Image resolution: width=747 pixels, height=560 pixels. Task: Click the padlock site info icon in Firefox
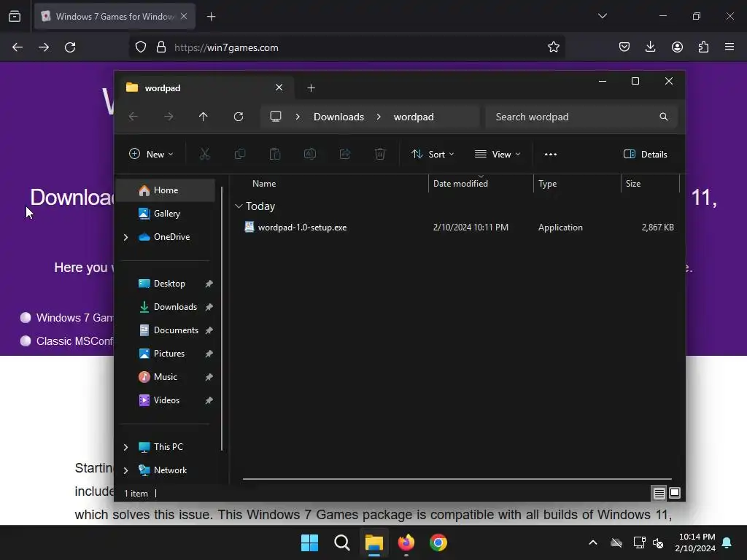point(161,47)
